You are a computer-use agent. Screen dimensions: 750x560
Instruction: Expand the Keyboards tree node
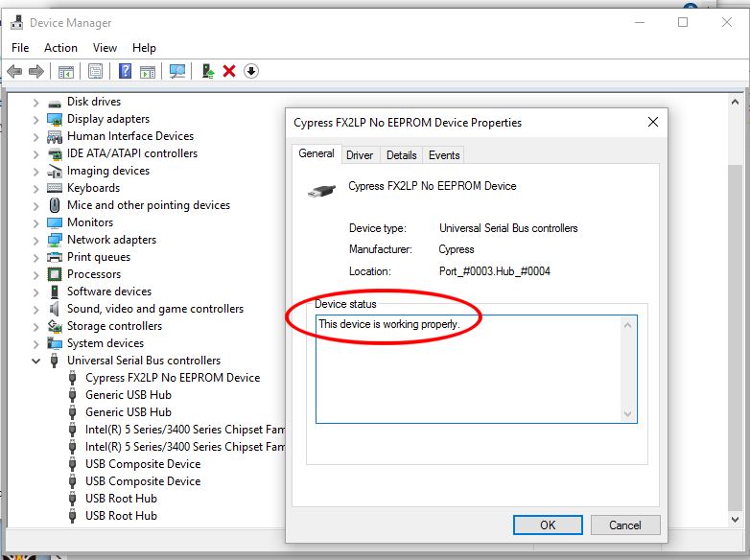[x=35, y=188]
